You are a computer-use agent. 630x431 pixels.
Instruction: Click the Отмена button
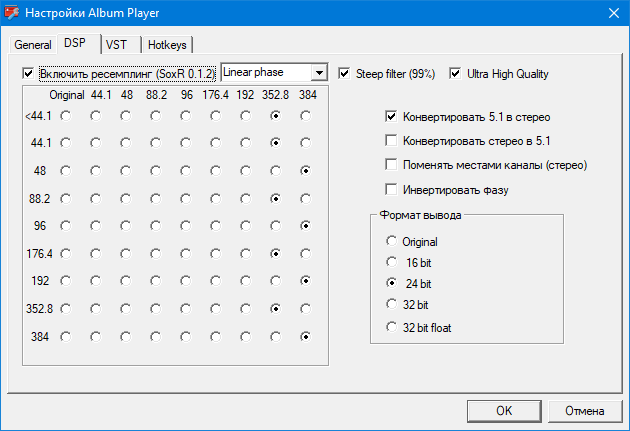coord(585,411)
